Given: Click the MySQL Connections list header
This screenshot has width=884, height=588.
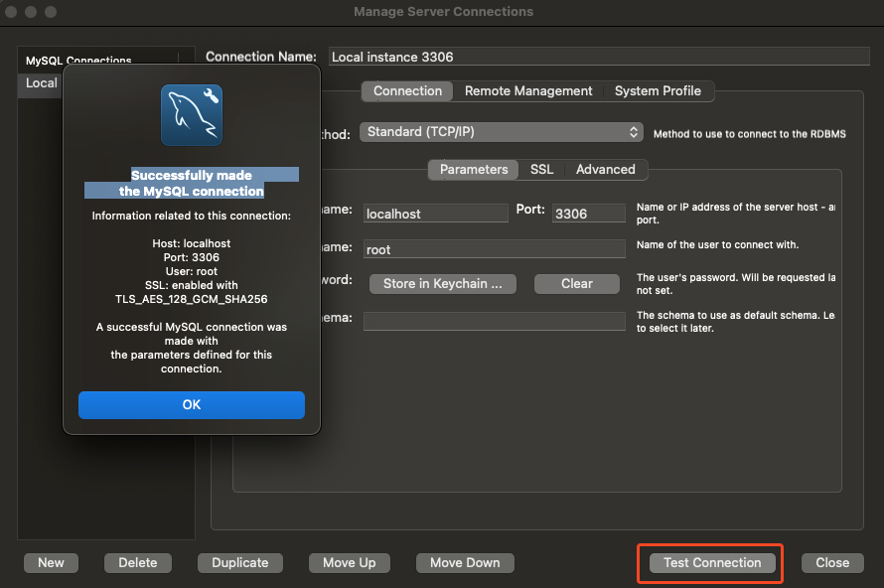Looking at the screenshot, I should 78,59.
